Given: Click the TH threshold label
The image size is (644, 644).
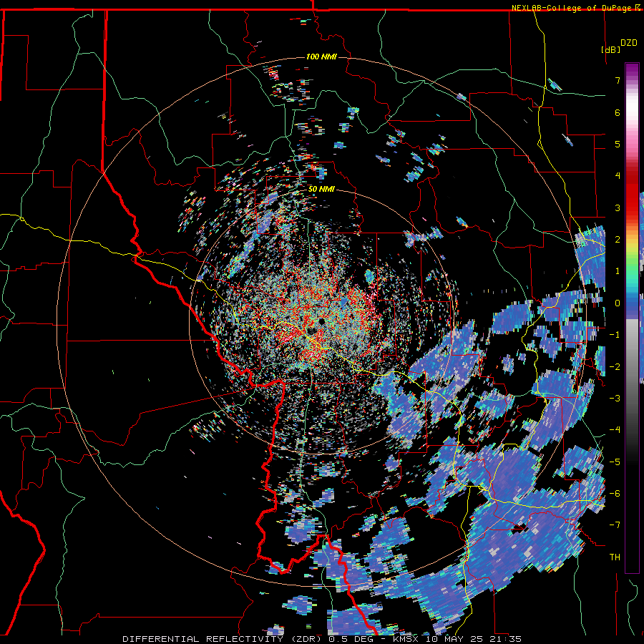Looking at the screenshot, I should 615,557.
